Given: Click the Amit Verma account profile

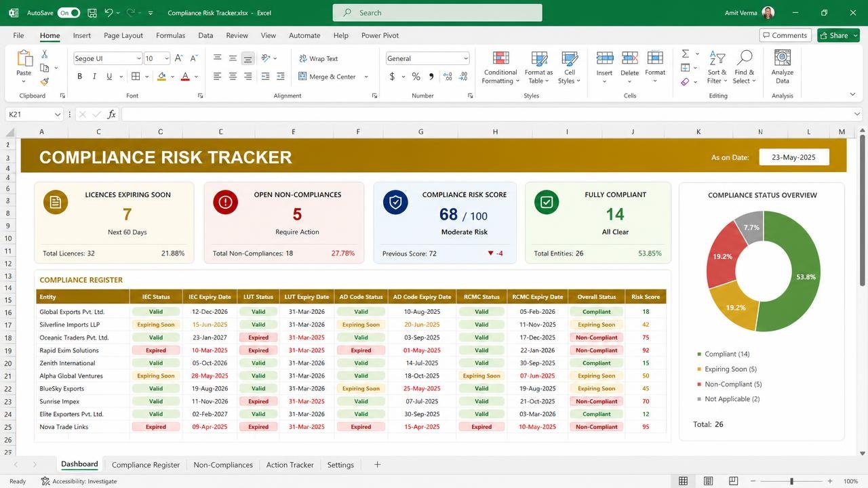Looking at the screenshot, I should (749, 13).
